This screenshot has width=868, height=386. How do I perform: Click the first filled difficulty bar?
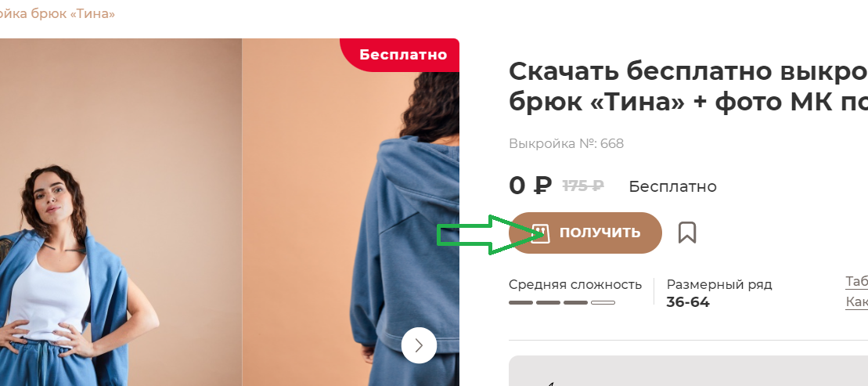click(x=521, y=302)
